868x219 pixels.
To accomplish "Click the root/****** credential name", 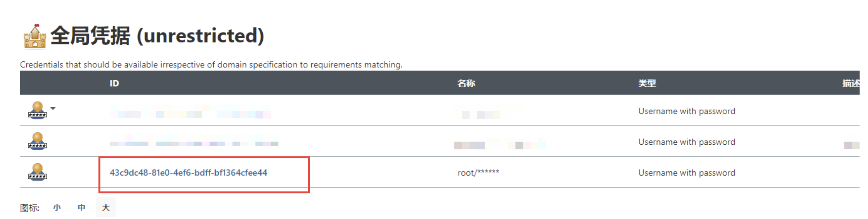I will pos(478,173).
